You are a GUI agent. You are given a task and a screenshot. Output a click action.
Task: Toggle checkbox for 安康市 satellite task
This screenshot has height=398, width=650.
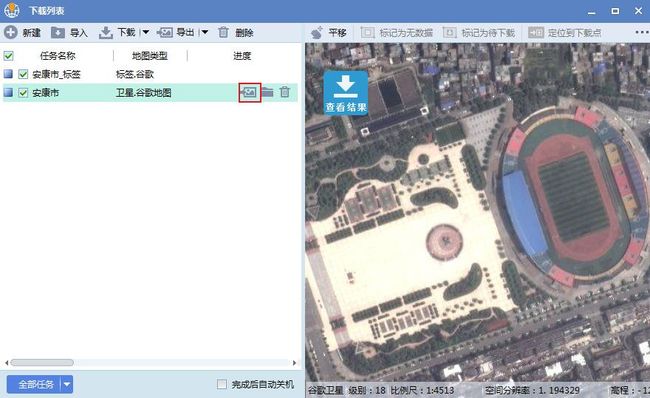[23, 92]
